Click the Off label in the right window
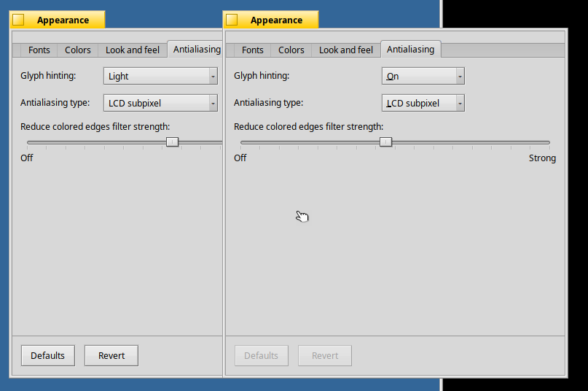The height and width of the screenshot is (391, 588). [240, 158]
